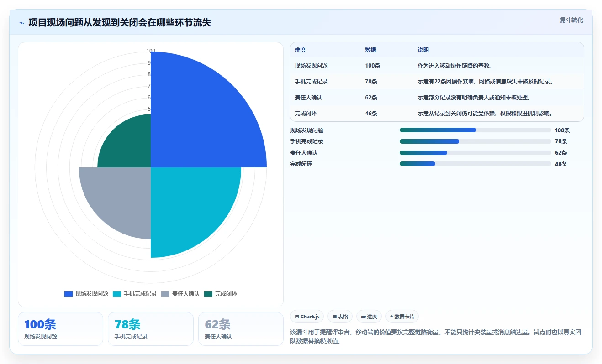Image resolution: width=602 pixels, height=364 pixels.
Task: Click description starting 示意从记录到关闭
Action: [486, 114]
